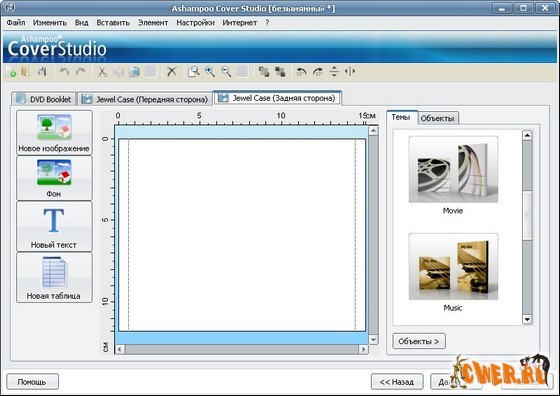Viewport: 560px width, 396px height.
Task: Click the Zoom in magnifier icon
Action: click(210, 72)
